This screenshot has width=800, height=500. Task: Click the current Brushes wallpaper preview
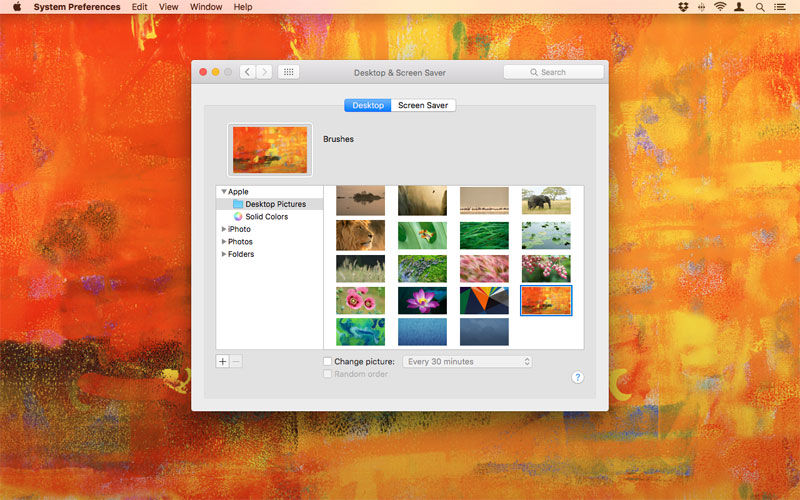[270, 150]
